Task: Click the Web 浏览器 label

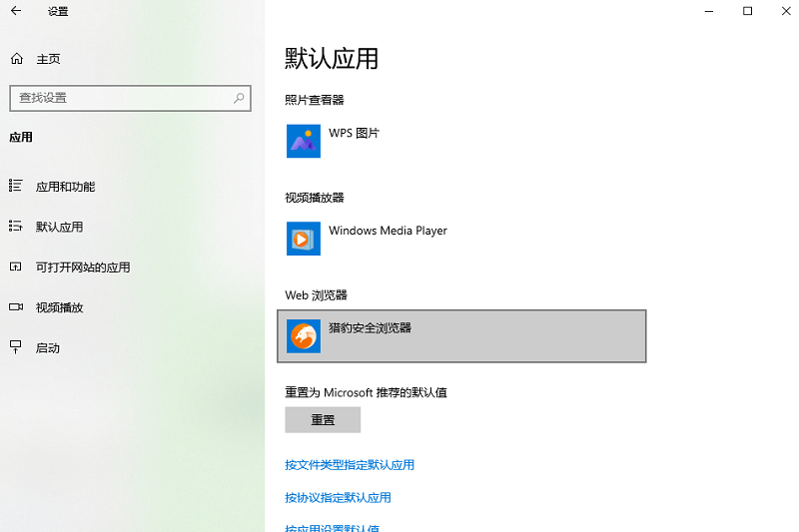Action: point(316,295)
